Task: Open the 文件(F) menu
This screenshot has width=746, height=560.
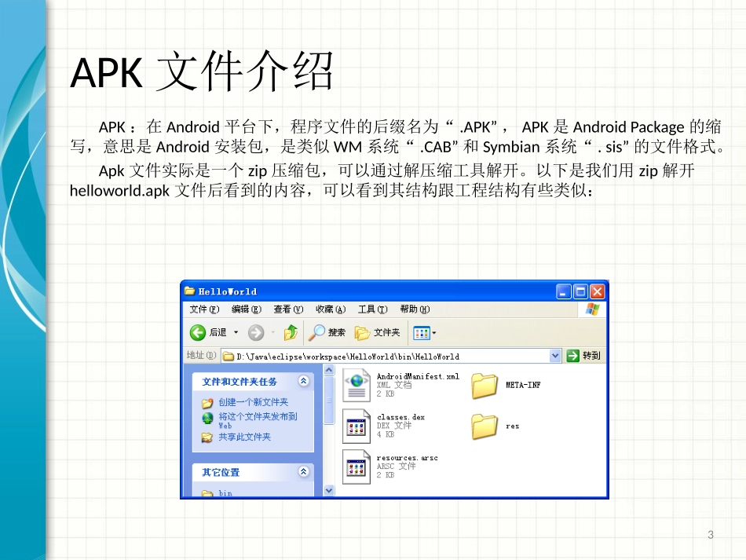Action: click(205, 309)
